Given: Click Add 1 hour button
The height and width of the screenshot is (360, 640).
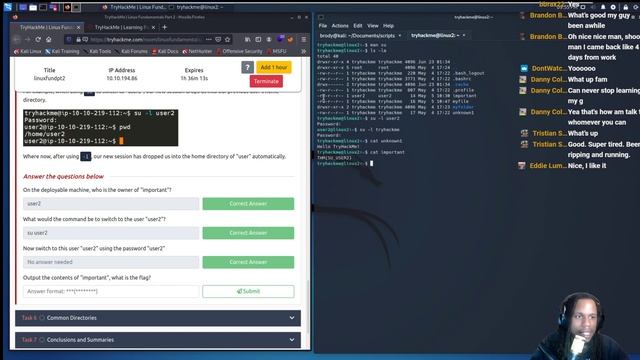Looking at the screenshot, I should [x=273, y=67].
